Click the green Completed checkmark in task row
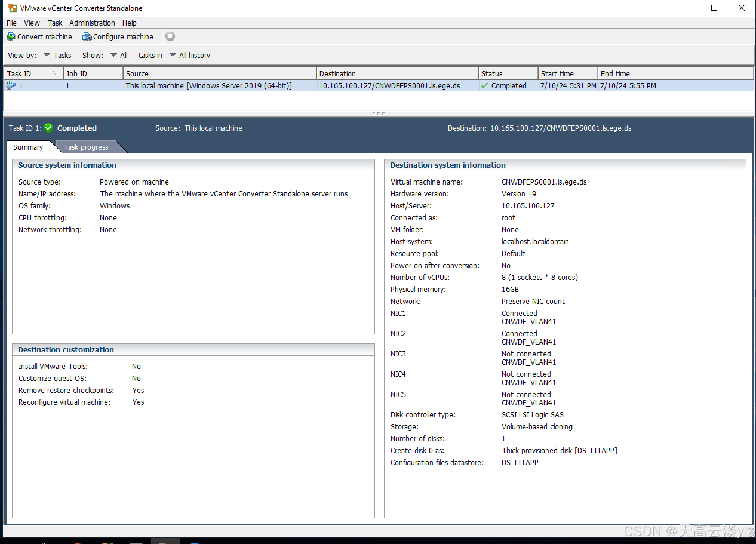756x544 pixels. 484,86
